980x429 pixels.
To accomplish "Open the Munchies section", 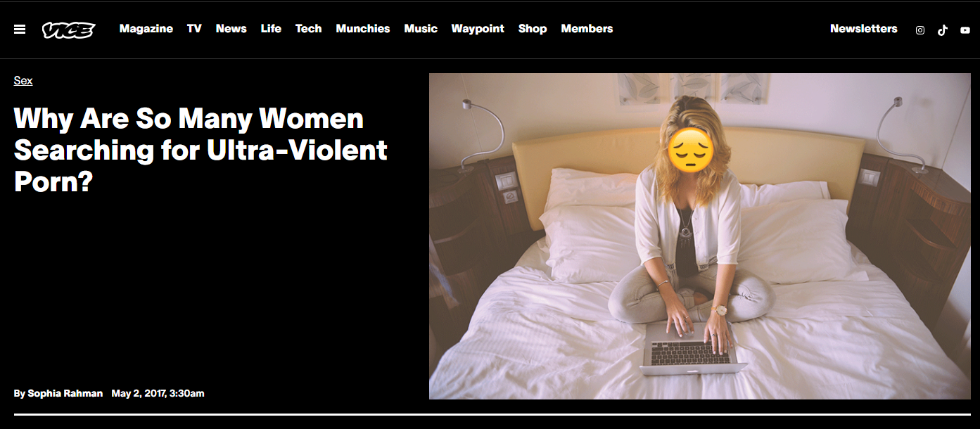I will [x=363, y=29].
